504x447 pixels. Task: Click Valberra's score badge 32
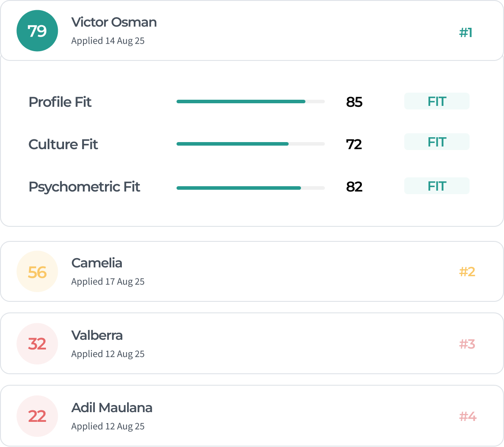37,344
